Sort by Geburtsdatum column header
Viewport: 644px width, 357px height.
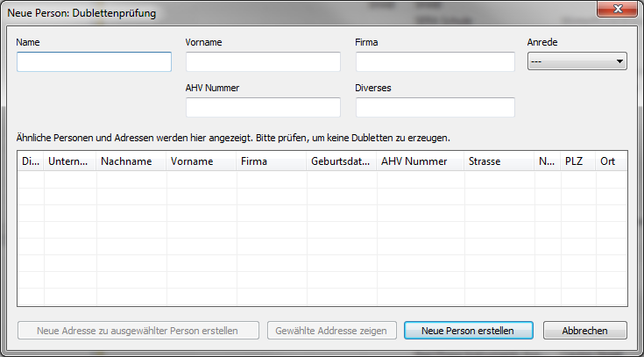tap(342, 161)
